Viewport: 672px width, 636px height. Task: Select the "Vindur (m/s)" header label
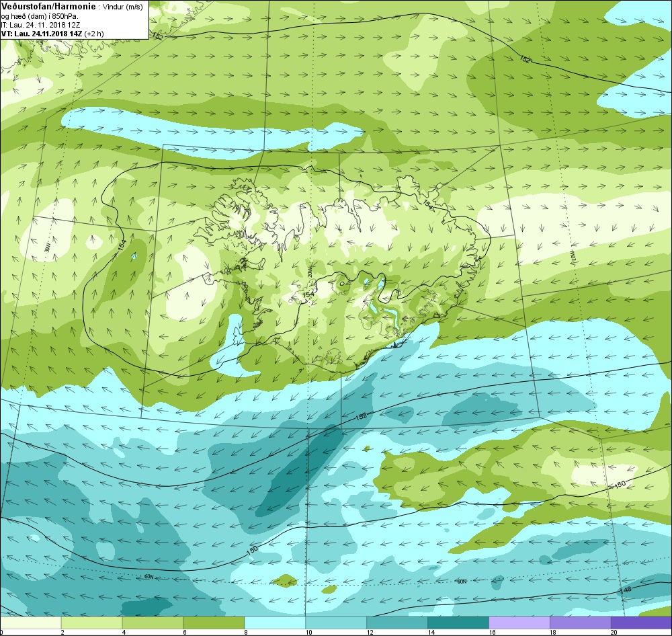pos(123,7)
